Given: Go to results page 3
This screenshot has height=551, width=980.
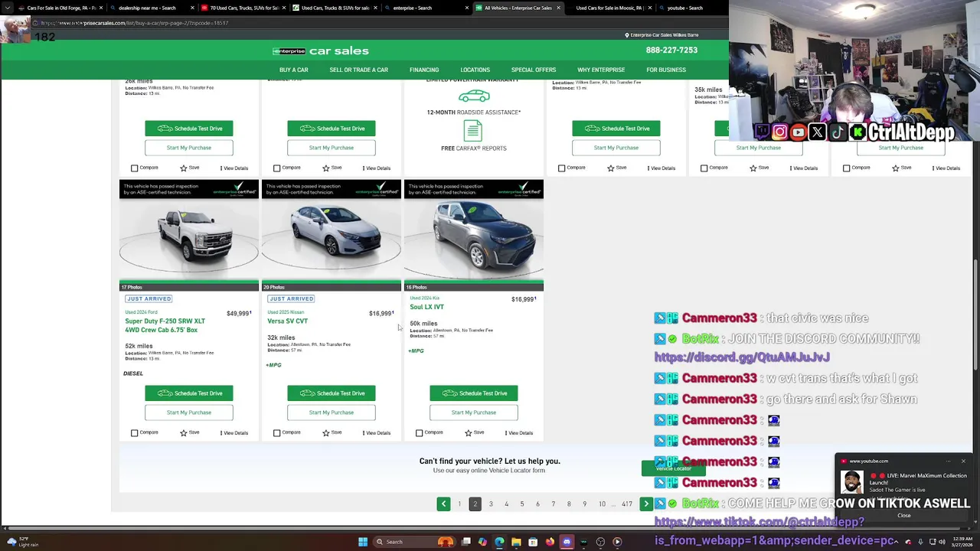Looking at the screenshot, I should 491,504.
